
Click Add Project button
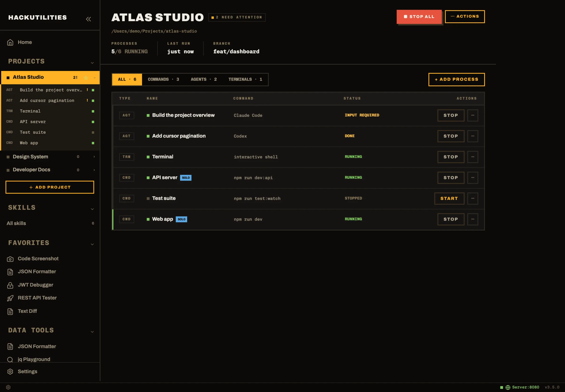click(50, 187)
